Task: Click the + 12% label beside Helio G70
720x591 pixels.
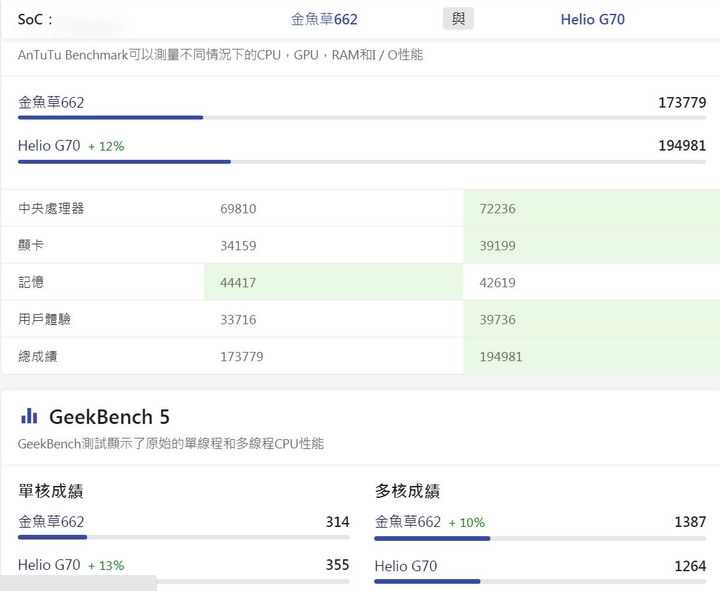Action: pyautogui.click(x=106, y=146)
